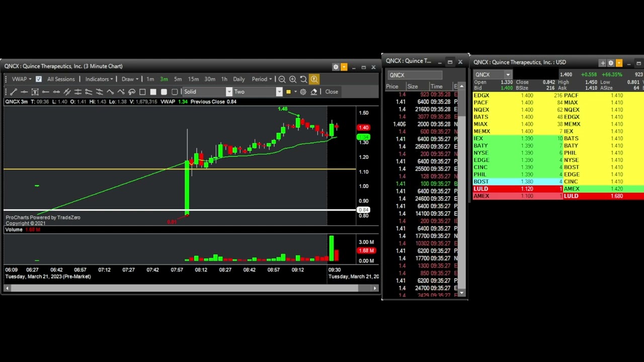The image size is (644, 362).
Task: Select the trend line drawing tool
Action: (14, 92)
